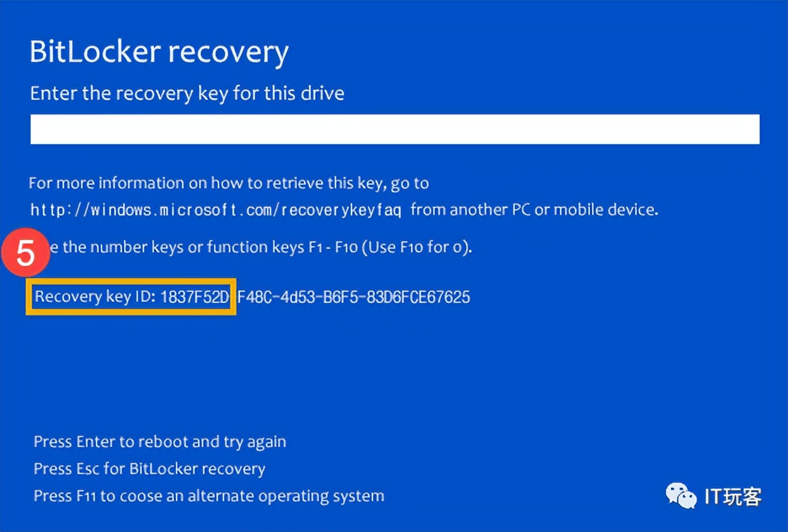Select the recovery key ID segment 1837F52D

[x=194, y=297]
